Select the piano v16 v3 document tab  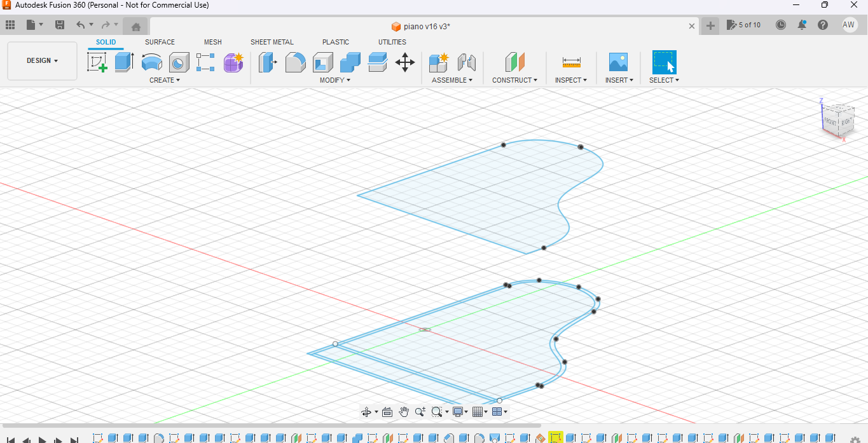click(421, 26)
